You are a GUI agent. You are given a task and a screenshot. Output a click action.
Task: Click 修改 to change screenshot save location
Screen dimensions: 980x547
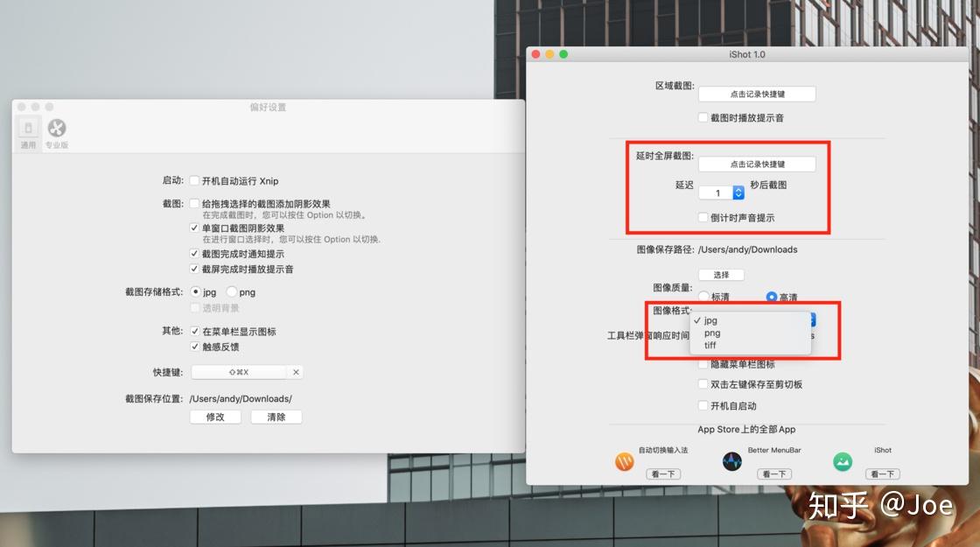click(x=214, y=417)
